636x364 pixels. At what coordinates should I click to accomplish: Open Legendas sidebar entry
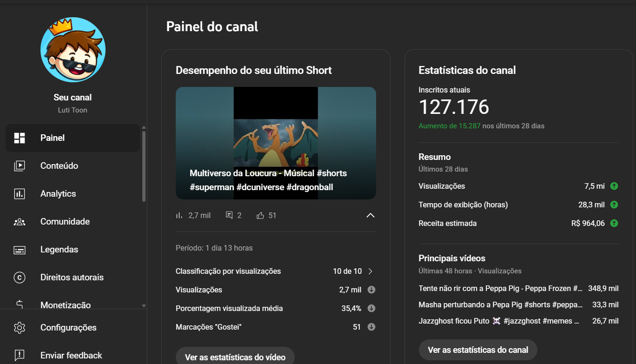point(73,249)
